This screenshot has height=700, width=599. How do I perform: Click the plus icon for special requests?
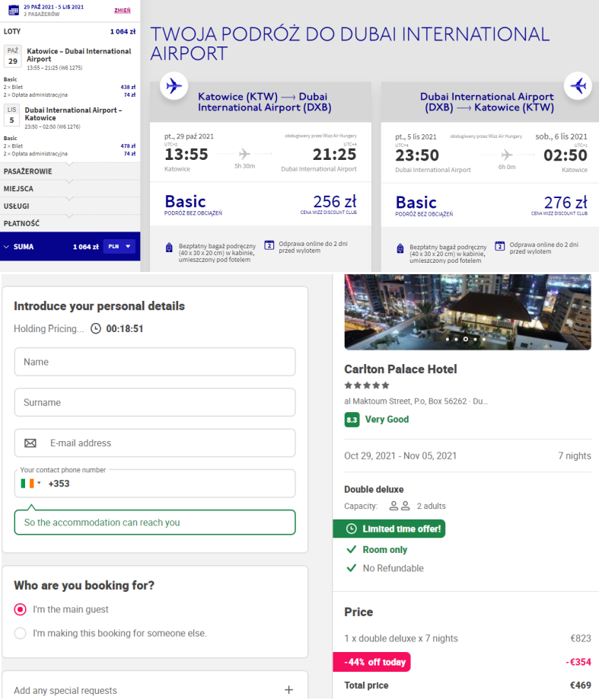pyautogui.click(x=288, y=690)
